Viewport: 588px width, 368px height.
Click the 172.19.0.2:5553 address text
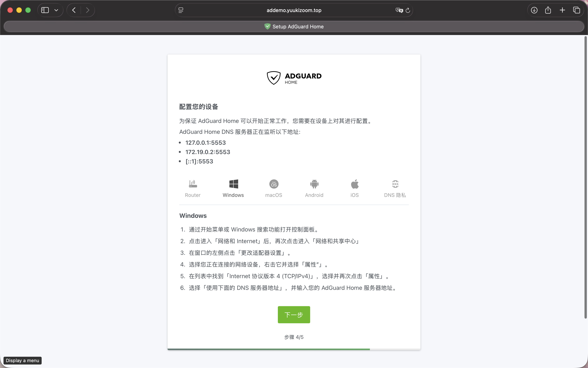pyautogui.click(x=208, y=152)
